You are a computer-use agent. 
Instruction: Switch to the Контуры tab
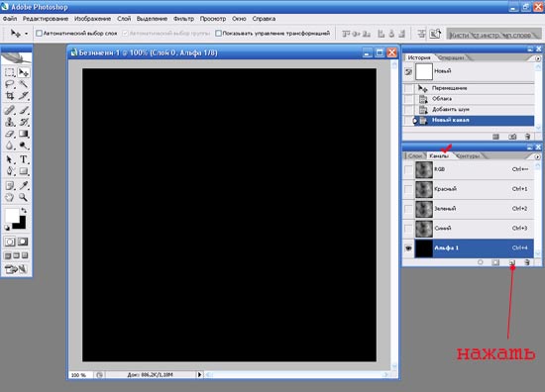[468, 155]
